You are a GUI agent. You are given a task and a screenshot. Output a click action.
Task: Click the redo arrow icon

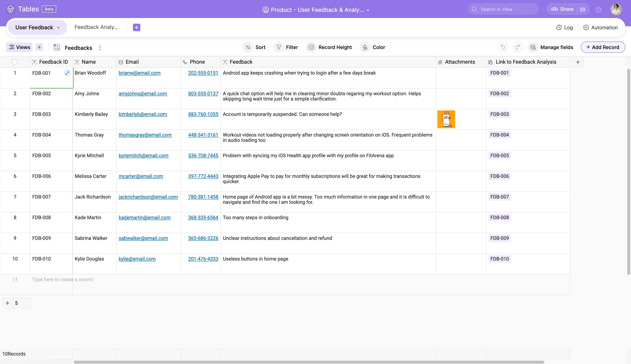pos(518,47)
